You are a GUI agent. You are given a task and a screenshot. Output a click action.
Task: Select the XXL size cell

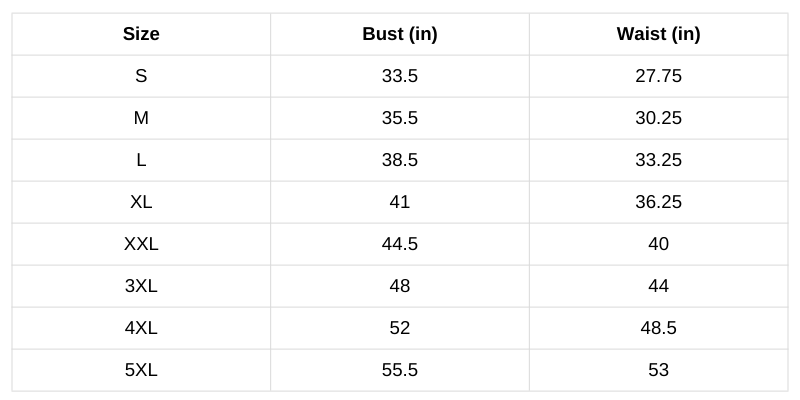pos(141,244)
